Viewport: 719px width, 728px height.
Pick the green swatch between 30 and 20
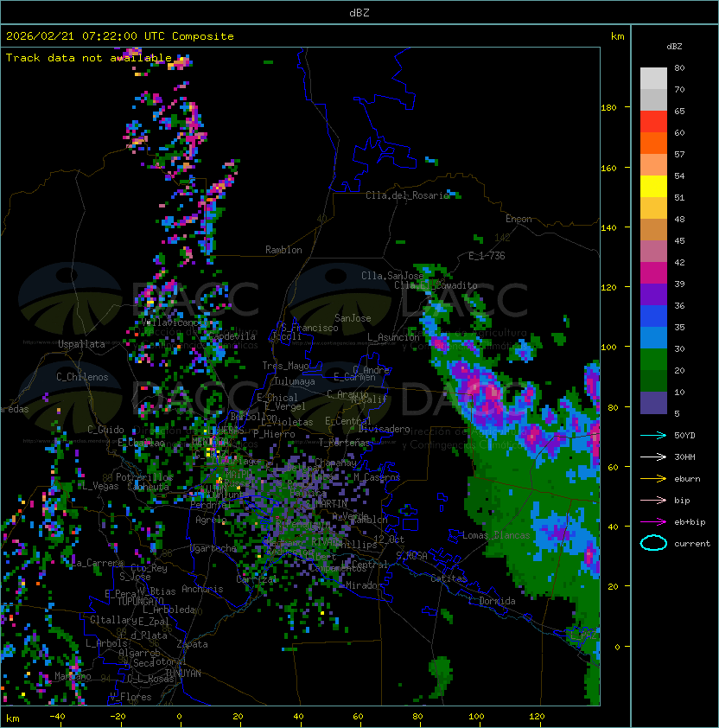tap(653, 359)
